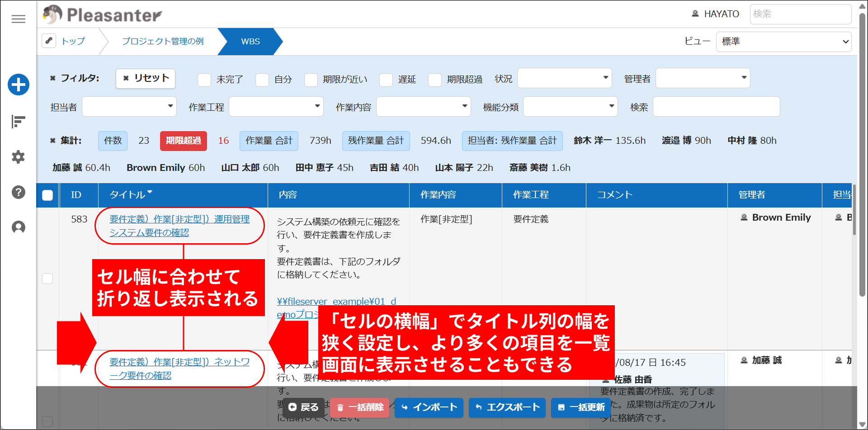
Task: Click the top-right 検索 search field
Action: [801, 14]
